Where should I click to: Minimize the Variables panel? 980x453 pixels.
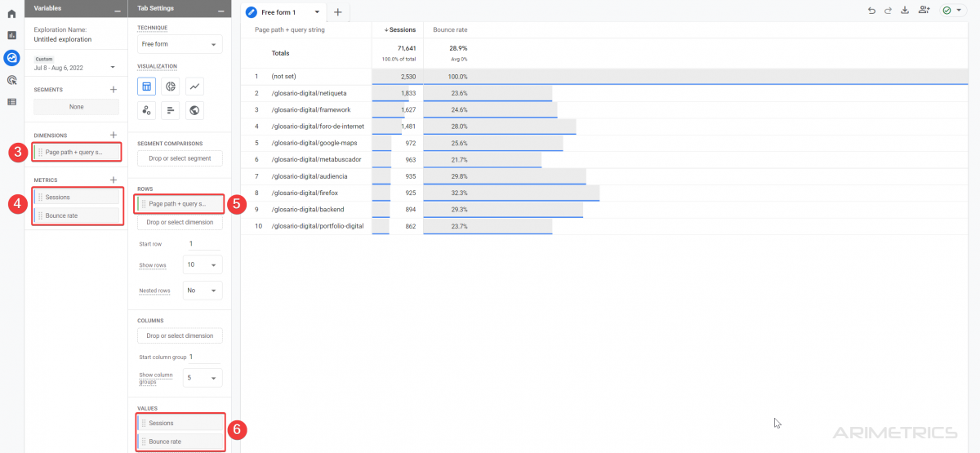pos(118,9)
